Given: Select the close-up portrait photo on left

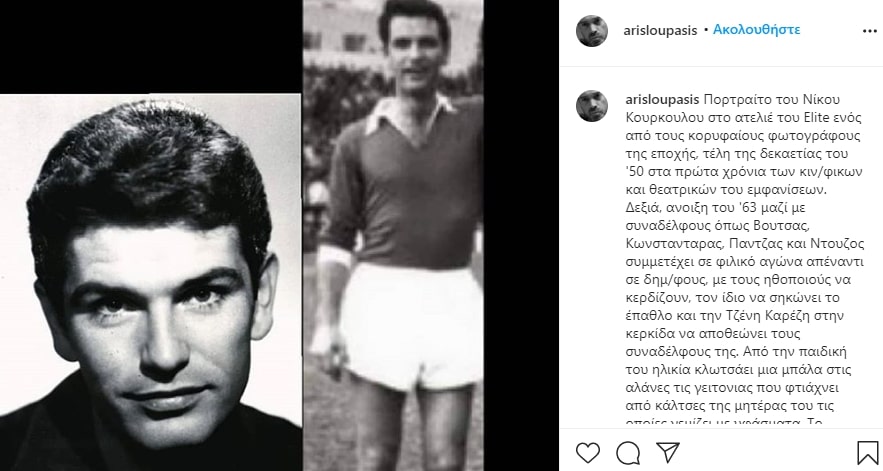Looking at the screenshot, I should (150, 282).
